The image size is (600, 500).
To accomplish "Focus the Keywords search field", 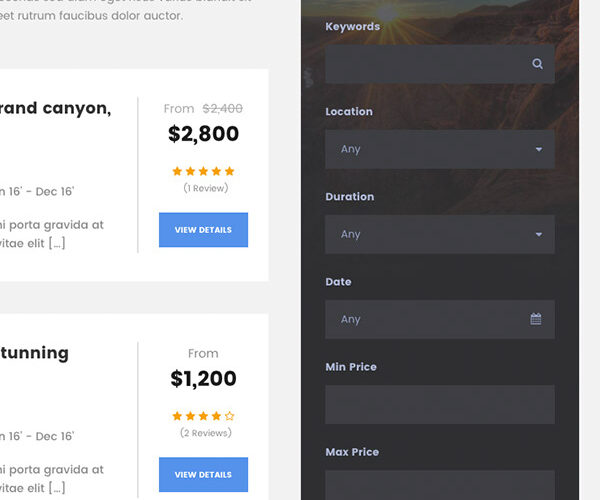I will (x=425, y=64).
